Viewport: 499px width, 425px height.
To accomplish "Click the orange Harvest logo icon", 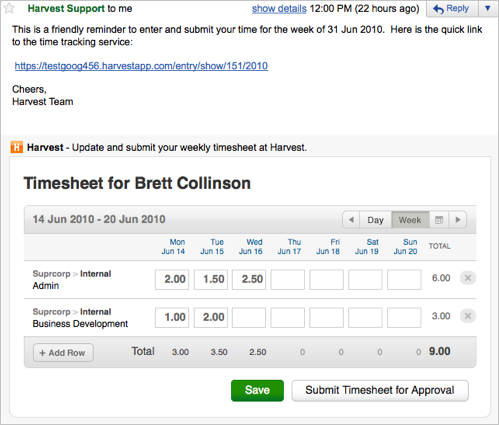I will click(x=17, y=147).
